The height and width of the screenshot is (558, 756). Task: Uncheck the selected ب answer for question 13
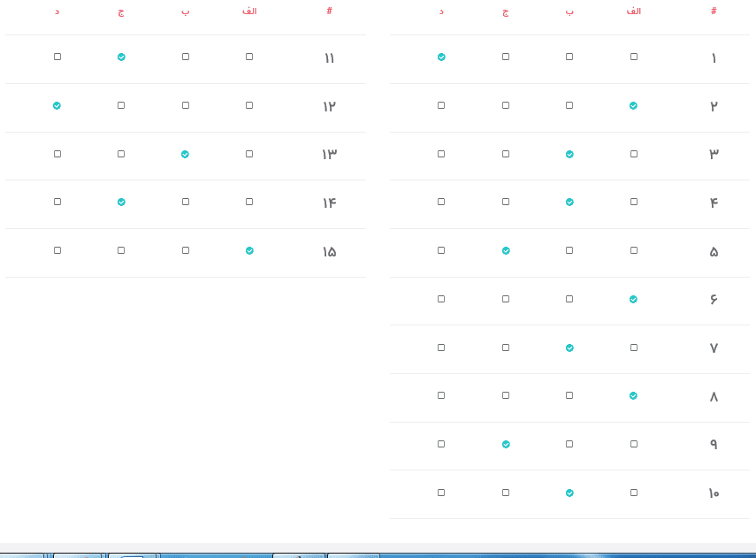185,155
